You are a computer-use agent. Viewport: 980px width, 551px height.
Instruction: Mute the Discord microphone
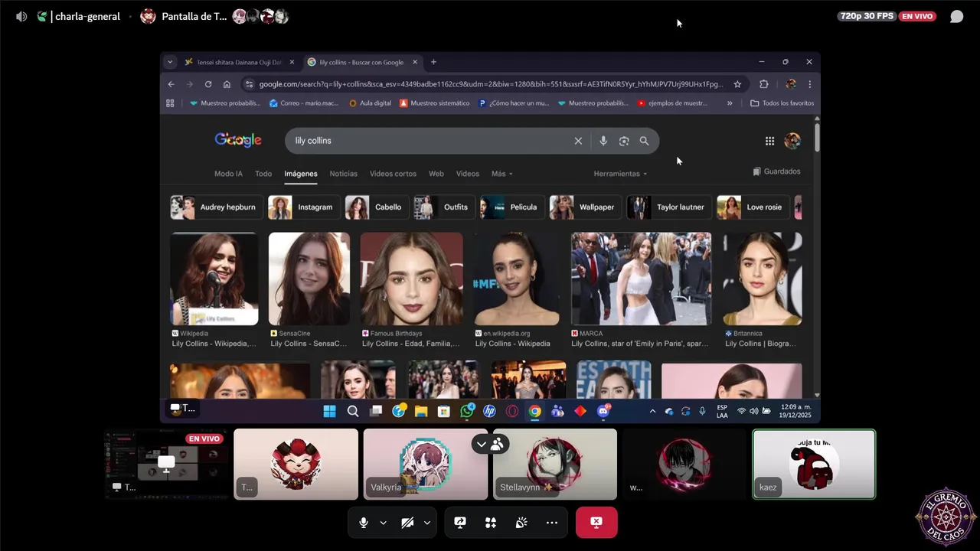(x=364, y=523)
